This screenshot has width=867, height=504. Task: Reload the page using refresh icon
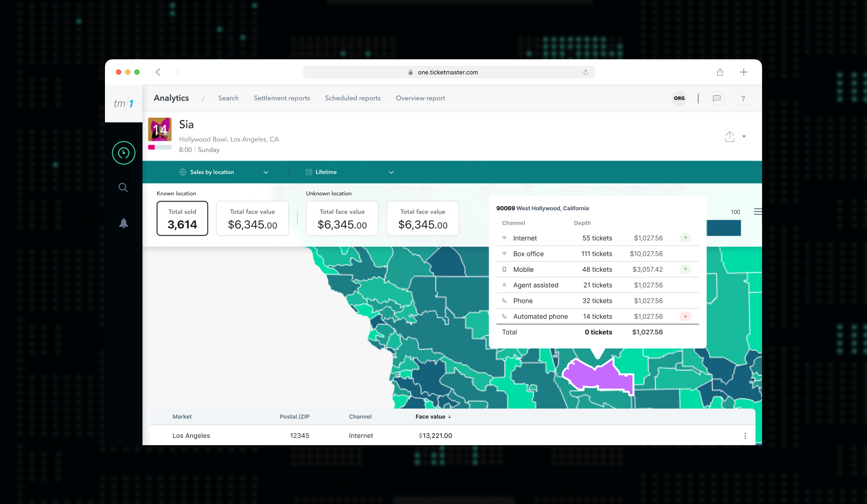coord(586,72)
